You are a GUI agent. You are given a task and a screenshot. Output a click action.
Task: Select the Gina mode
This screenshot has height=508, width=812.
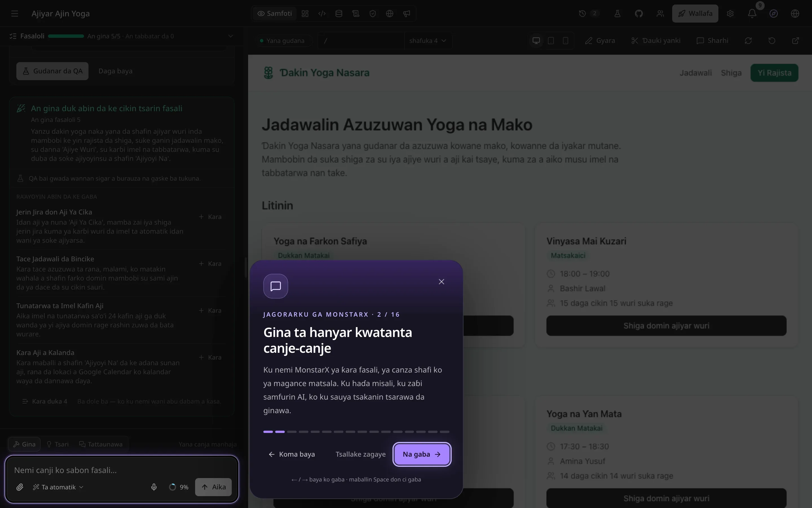[x=24, y=444]
